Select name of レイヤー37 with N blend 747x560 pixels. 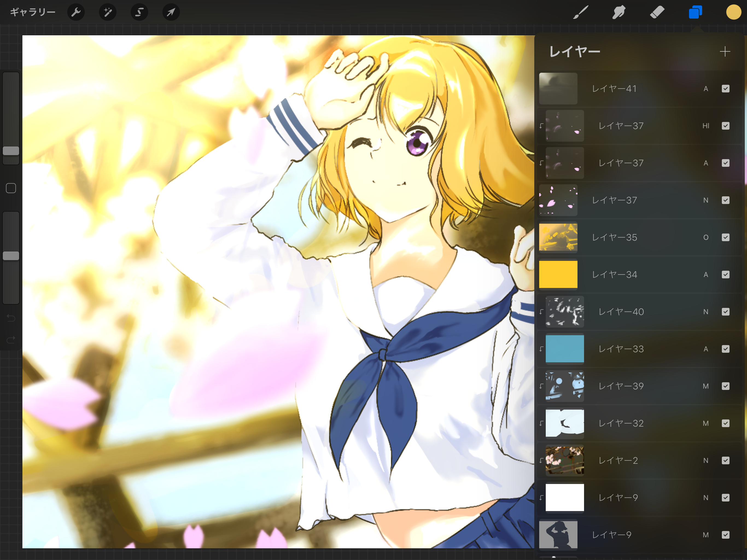tap(614, 200)
